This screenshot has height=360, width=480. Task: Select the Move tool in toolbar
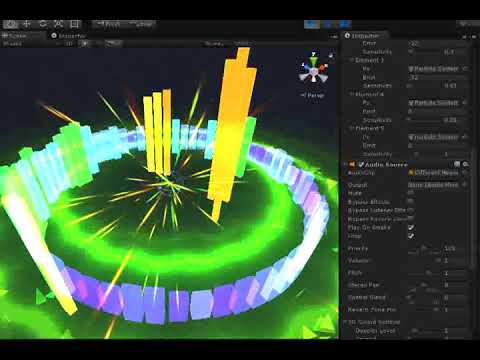point(27,24)
